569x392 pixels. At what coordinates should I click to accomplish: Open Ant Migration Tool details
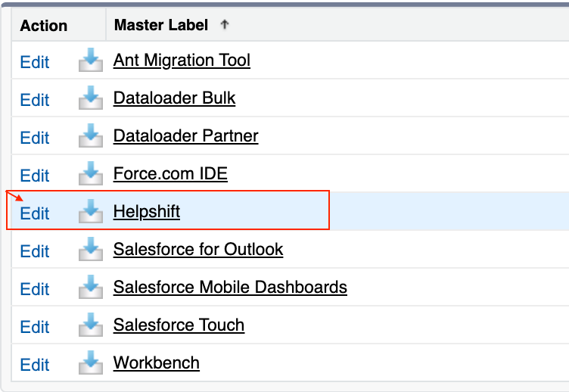(x=182, y=60)
